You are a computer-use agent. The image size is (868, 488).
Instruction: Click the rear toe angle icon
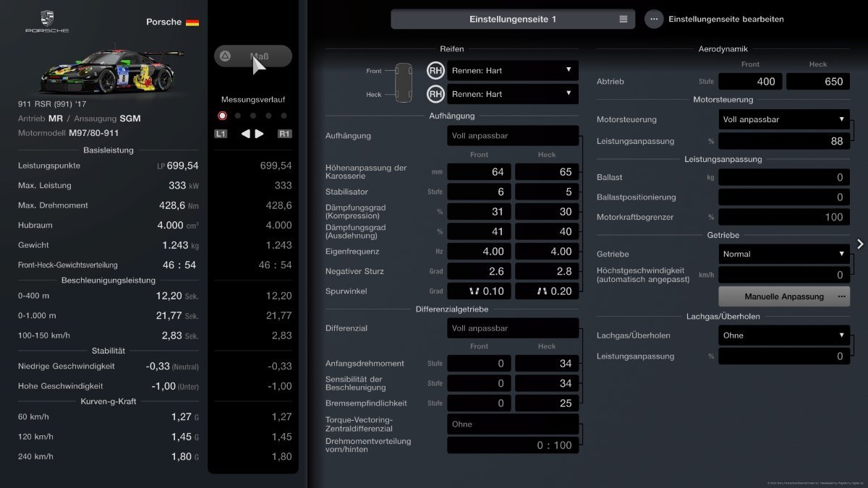[542, 291]
